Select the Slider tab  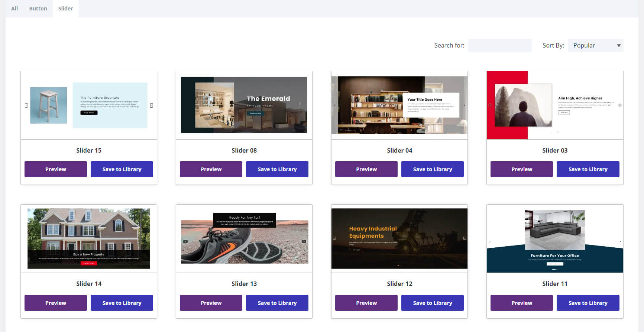point(65,9)
